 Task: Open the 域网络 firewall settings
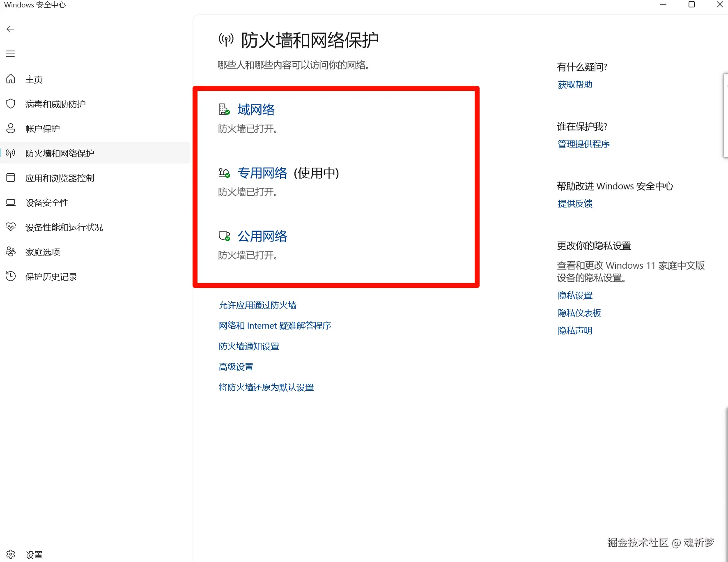point(256,110)
